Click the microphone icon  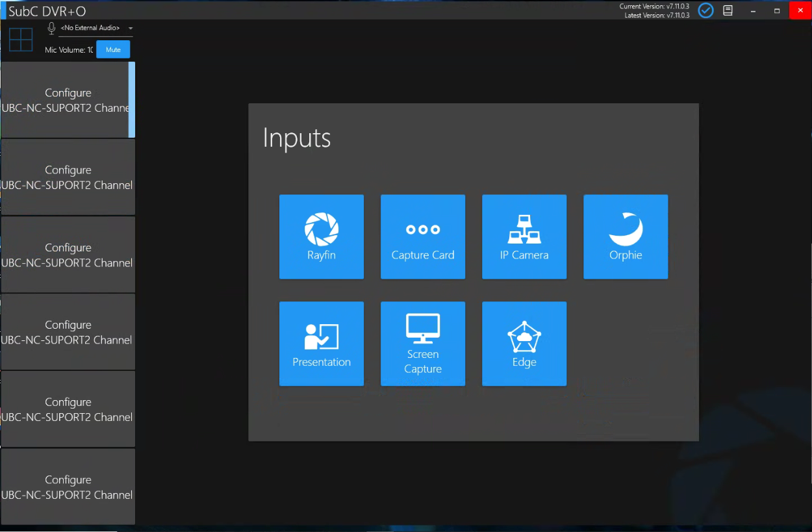click(51, 28)
